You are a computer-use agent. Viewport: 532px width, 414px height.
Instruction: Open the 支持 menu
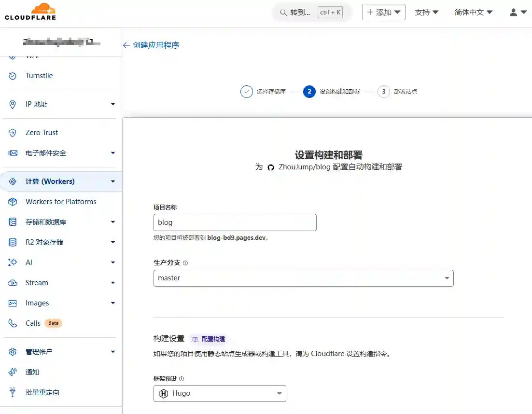(427, 12)
